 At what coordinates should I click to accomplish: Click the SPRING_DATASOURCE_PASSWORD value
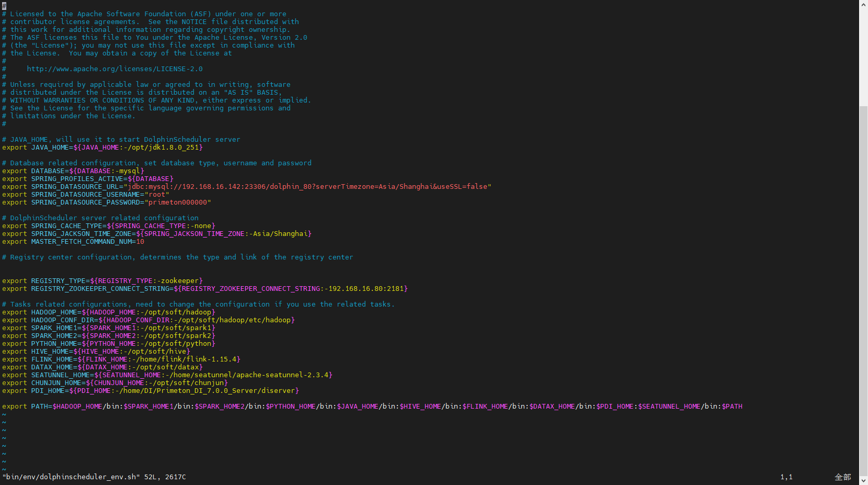[x=178, y=202]
